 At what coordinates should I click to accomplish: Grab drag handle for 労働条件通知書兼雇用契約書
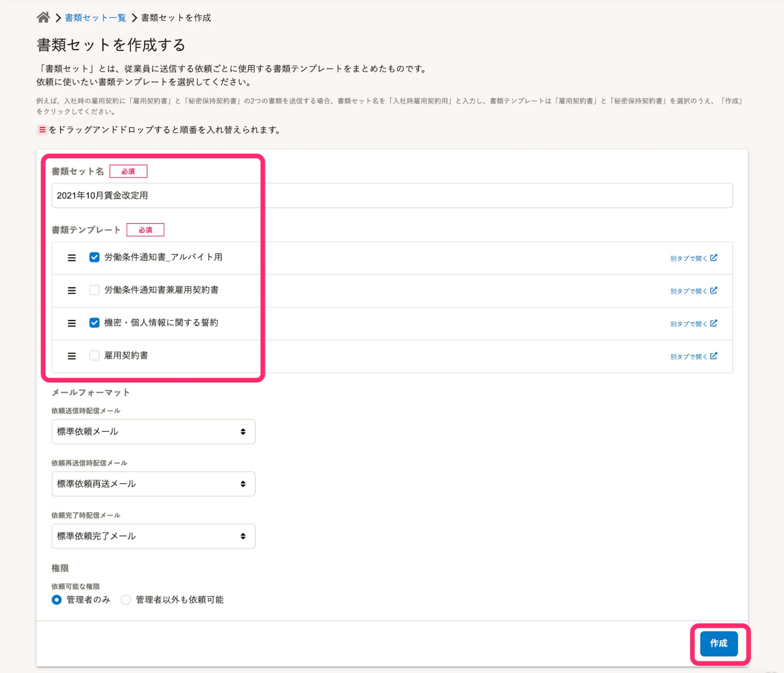(x=72, y=290)
